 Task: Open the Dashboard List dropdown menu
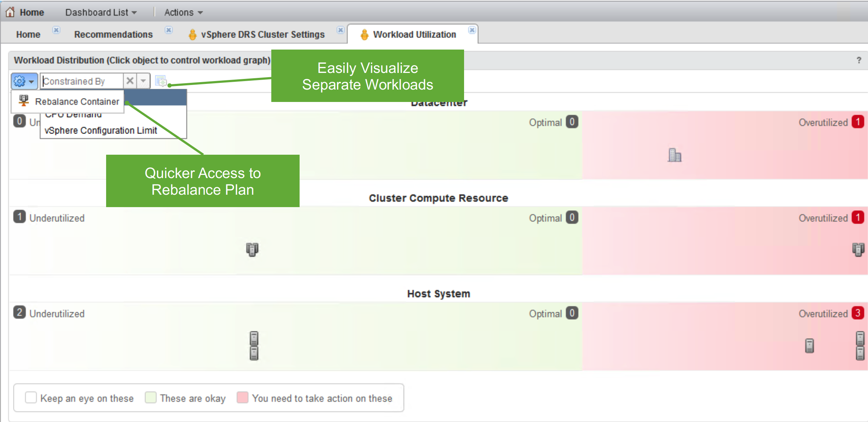coord(101,12)
